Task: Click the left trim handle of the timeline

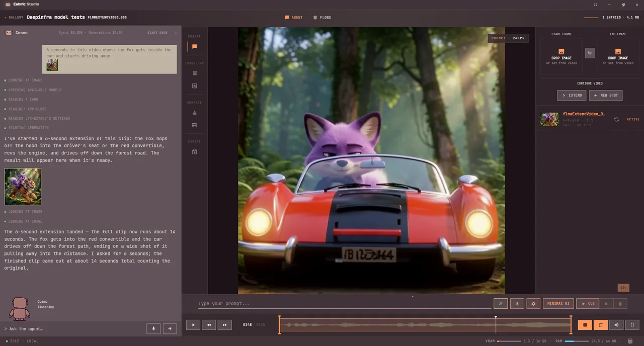Action: coord(279,325)
